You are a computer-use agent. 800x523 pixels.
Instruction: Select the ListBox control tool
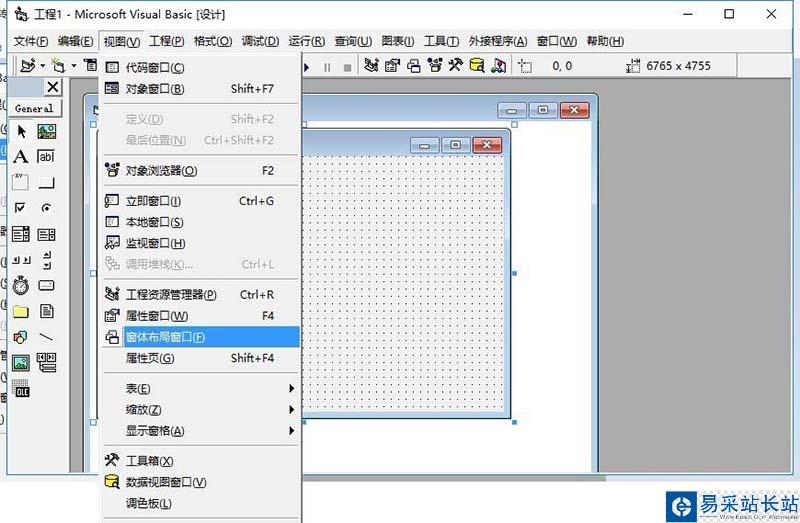click(x=46, y=234)
